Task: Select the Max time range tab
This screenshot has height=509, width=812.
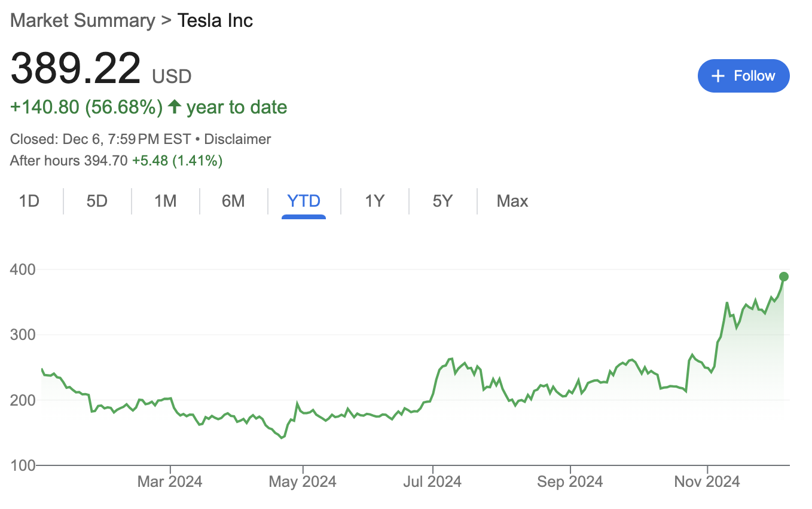Action: pyautogui.click(x=512, y=201)
